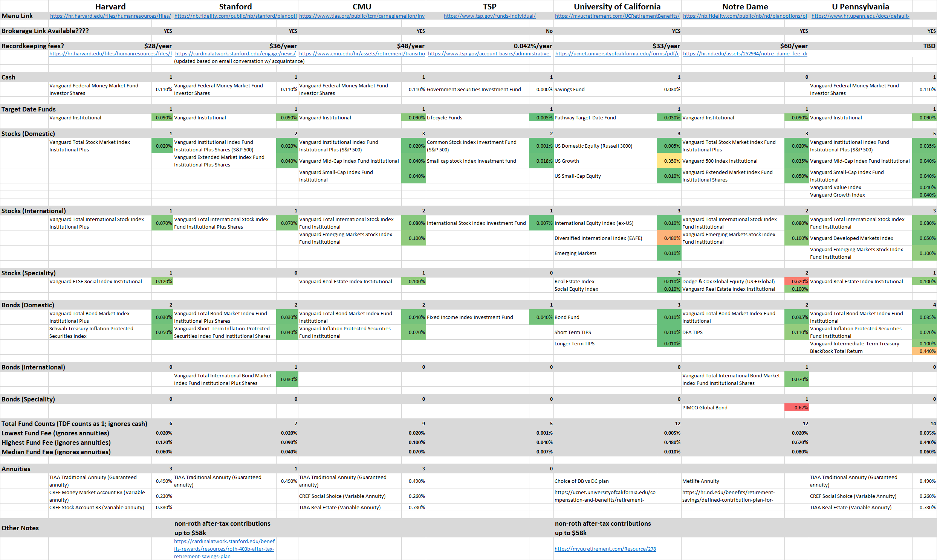Select Schwab Treasury Inflation Protected Securities cell
Screen dimensions: 937x560
click(x=100, y=333)
